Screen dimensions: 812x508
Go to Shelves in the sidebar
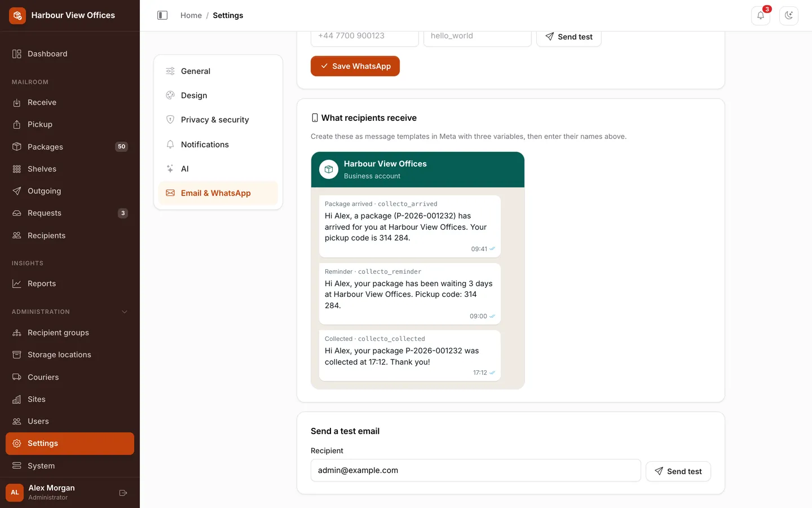click(70, 169)
